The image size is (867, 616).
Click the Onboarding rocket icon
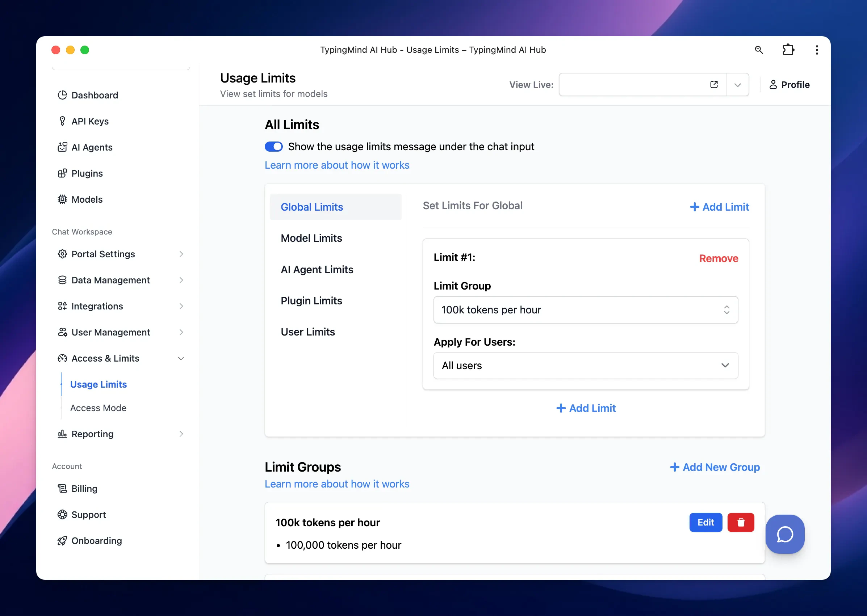62,541
